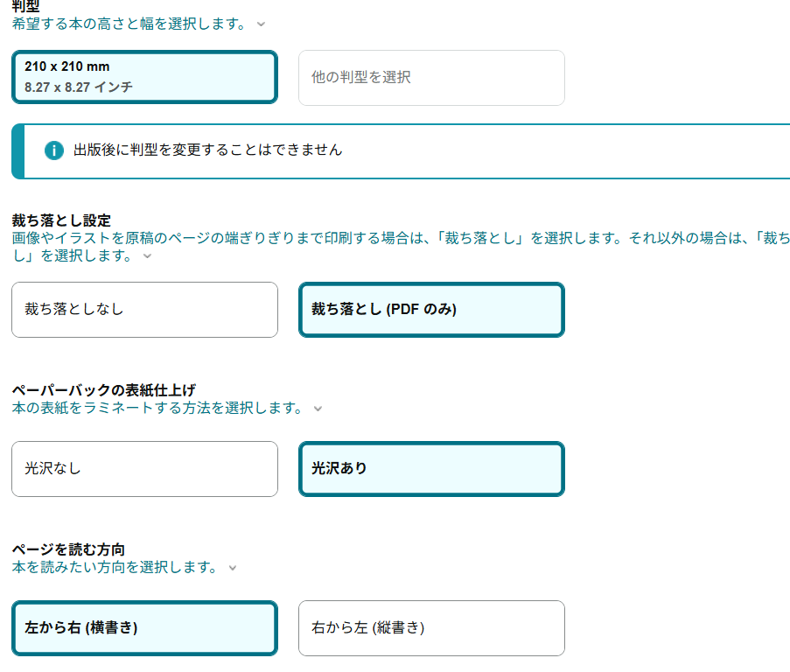Open the 希望する本の高さと幅を選択します help link
This screenshot has width=790, height=672.
[129, 24]
